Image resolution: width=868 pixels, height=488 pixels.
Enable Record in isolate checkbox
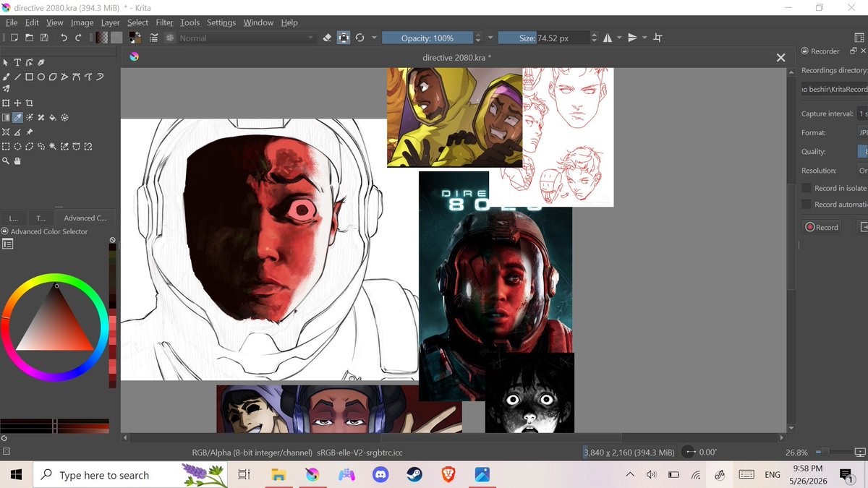point(806,188)
